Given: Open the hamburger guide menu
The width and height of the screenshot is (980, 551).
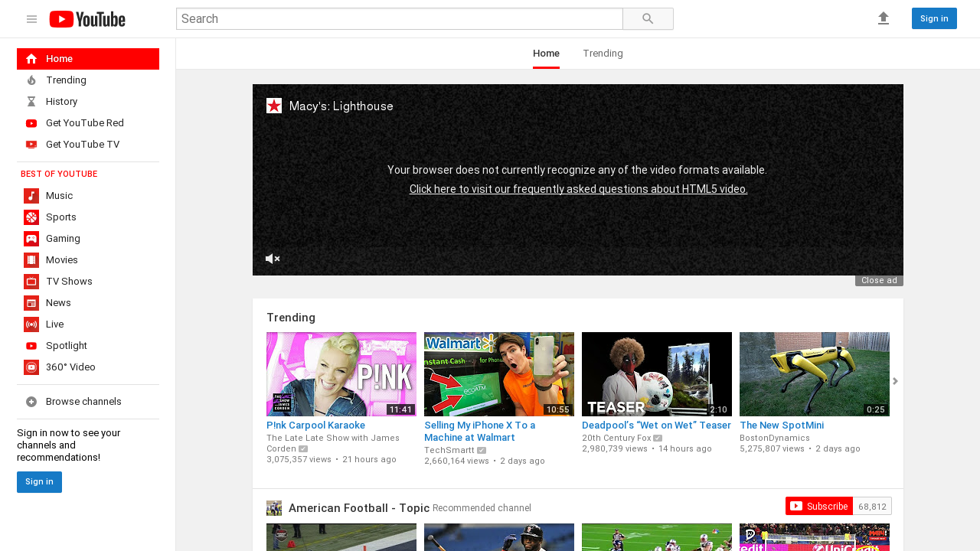Looking at the screenshot, I should [31, 19].
